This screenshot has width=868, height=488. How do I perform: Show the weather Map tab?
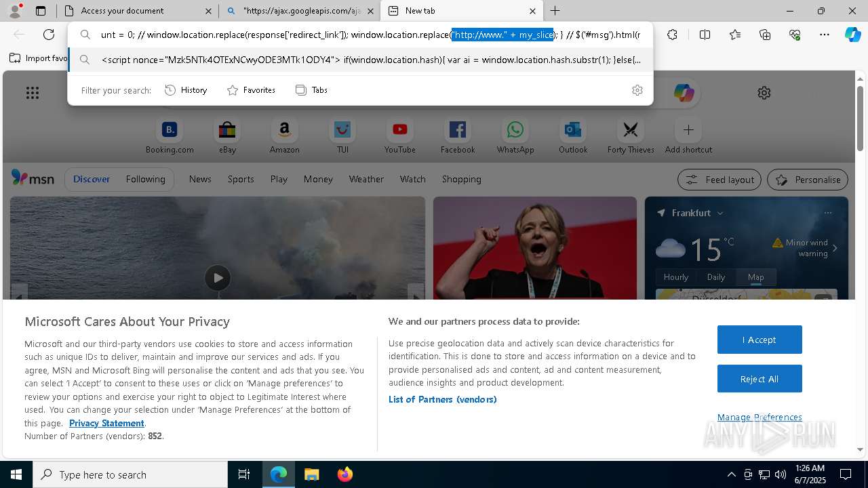click(755, 277)
